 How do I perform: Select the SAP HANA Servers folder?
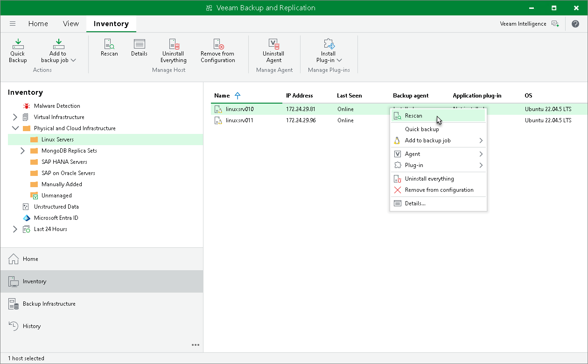[64, 162]
